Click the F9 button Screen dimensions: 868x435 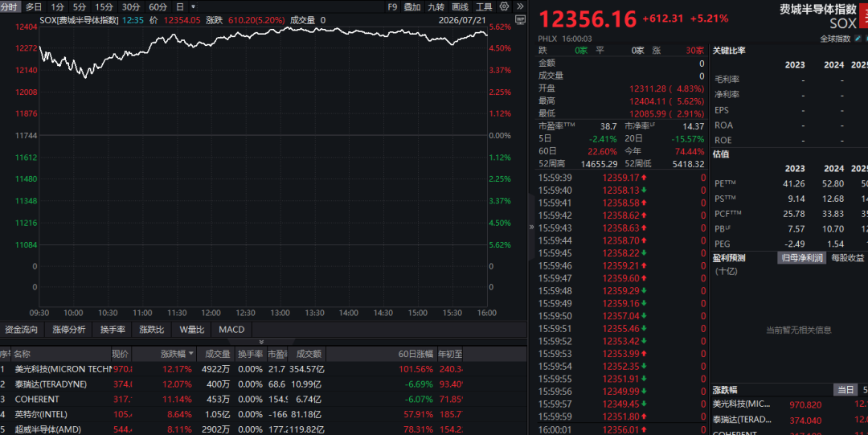pos(392,6)
